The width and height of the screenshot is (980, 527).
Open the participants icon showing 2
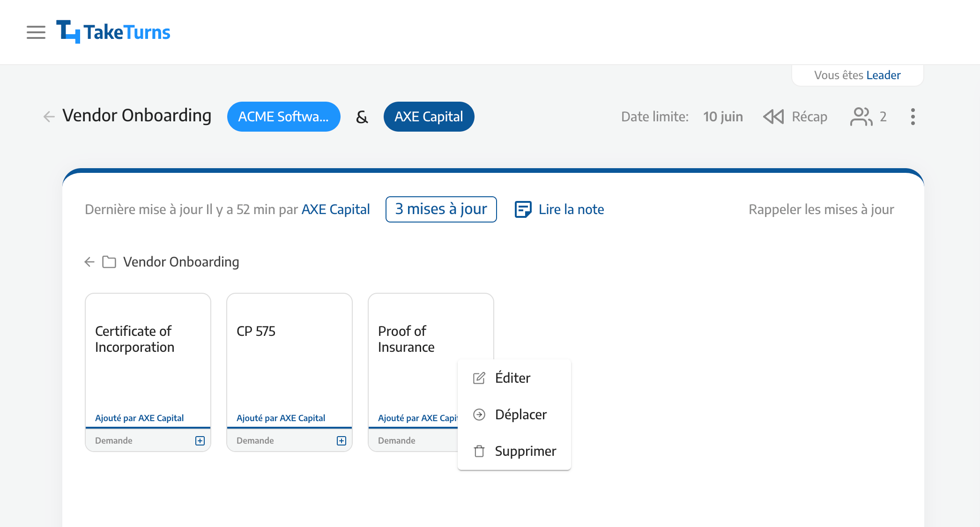pos(861,117)
